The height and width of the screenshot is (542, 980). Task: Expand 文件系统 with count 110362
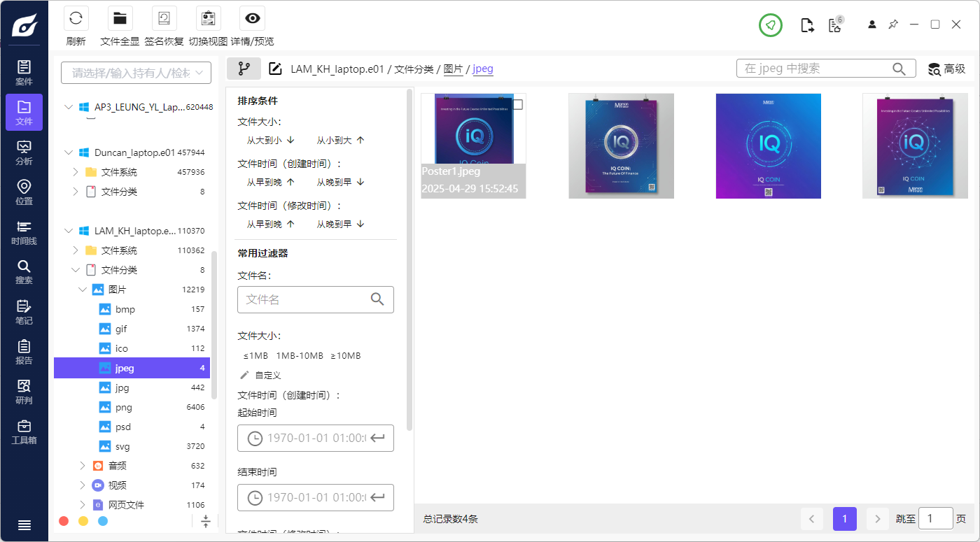pyautogui.click(x=76, y=250)
